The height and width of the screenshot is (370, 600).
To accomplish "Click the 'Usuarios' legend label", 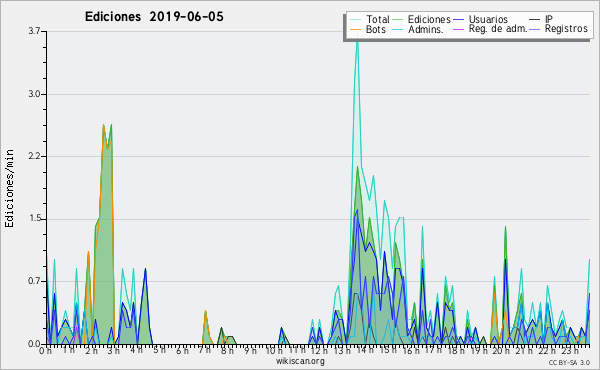I will (488, 19).
